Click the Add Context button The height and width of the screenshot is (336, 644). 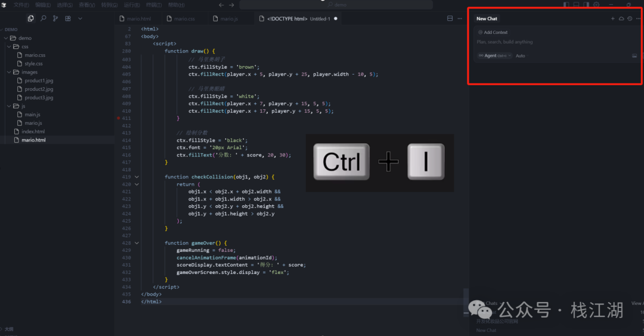tap(493, 32)
